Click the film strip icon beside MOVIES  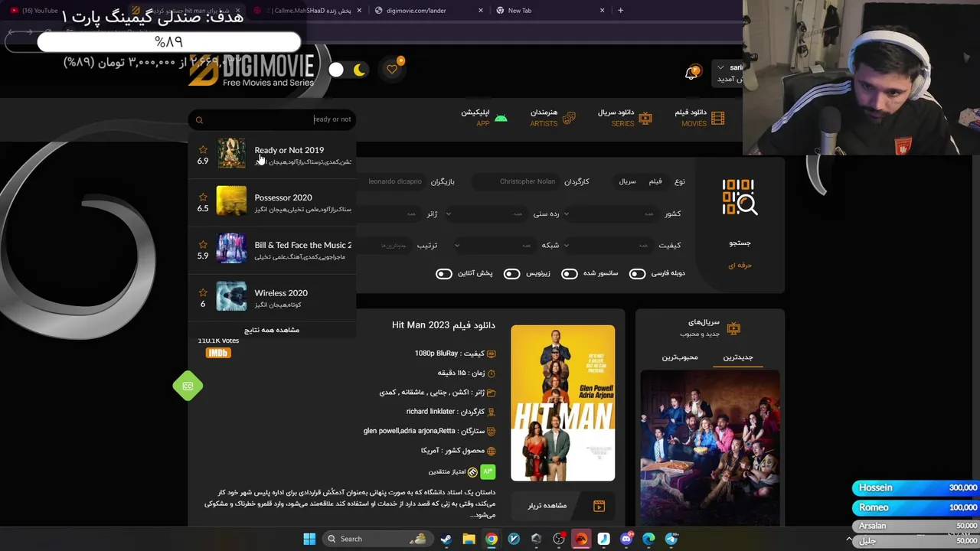tap(717, 119)
